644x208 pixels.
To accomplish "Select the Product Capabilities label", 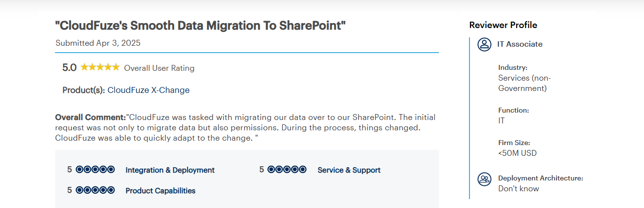I will coord(161,191).
